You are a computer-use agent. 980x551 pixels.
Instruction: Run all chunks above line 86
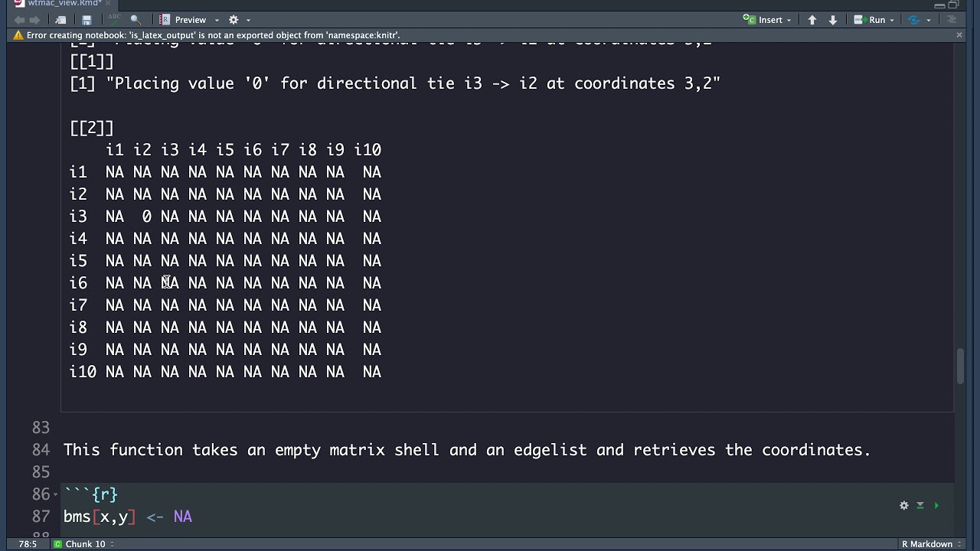click(920, 506)
